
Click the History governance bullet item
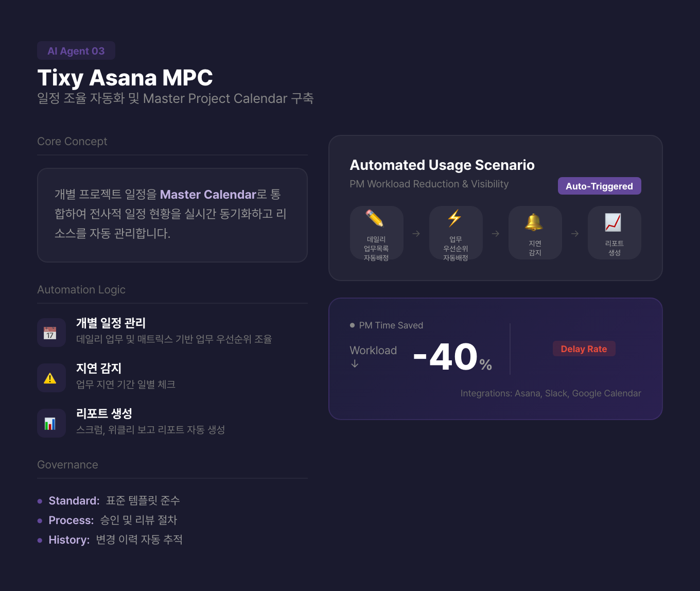(x=115, y=540)
